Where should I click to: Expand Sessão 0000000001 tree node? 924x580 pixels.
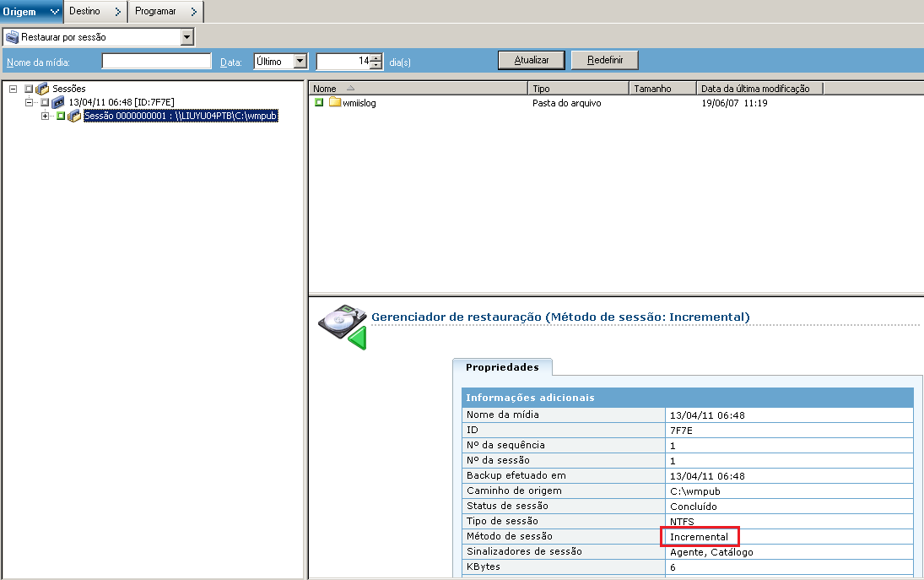point(45,116)
